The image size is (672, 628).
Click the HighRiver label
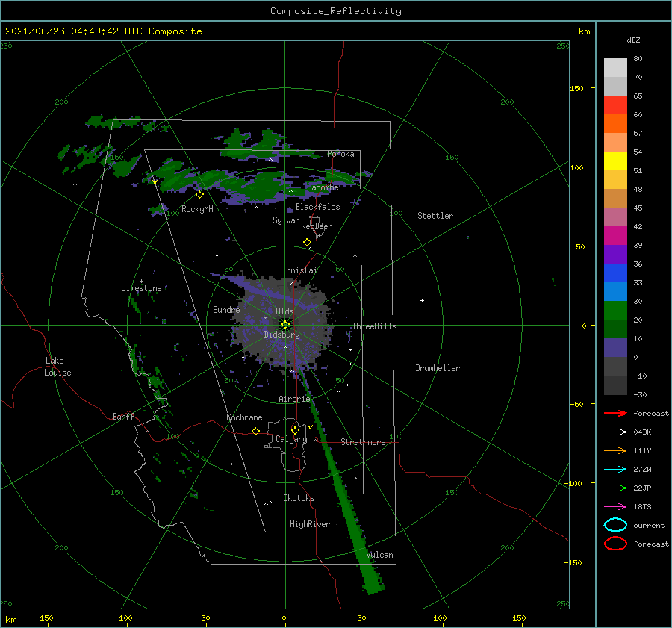310,524
